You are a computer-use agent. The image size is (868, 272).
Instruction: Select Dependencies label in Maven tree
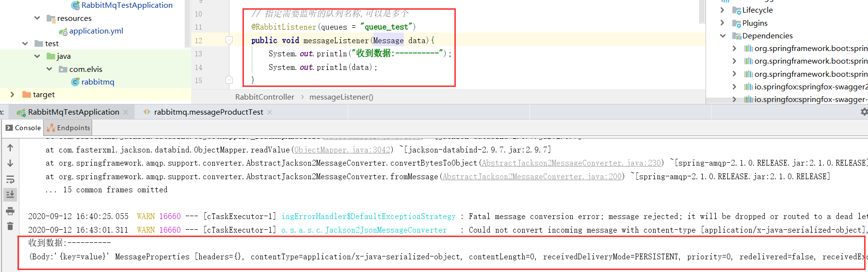point(767,36)
